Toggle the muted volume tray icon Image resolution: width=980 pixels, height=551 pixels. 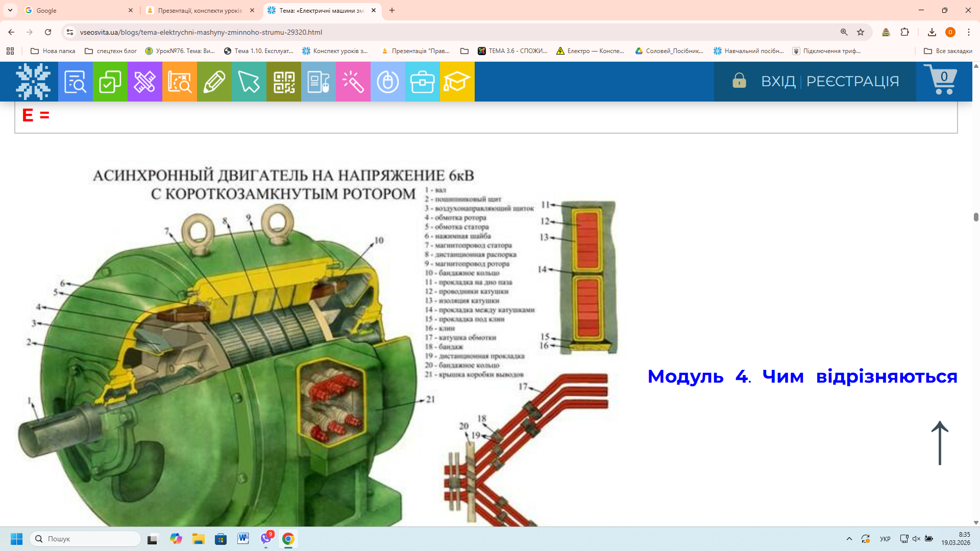coord(916,539)
